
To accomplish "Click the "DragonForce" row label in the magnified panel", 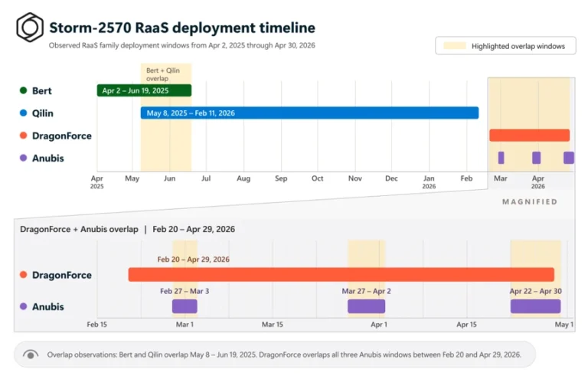I will pyautogui.click(x=62, y=275).
